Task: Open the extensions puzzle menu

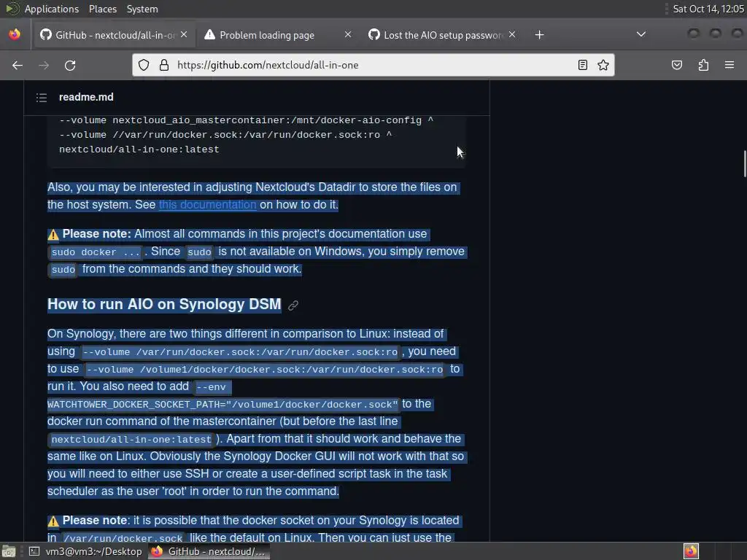Action: (703, 65)
